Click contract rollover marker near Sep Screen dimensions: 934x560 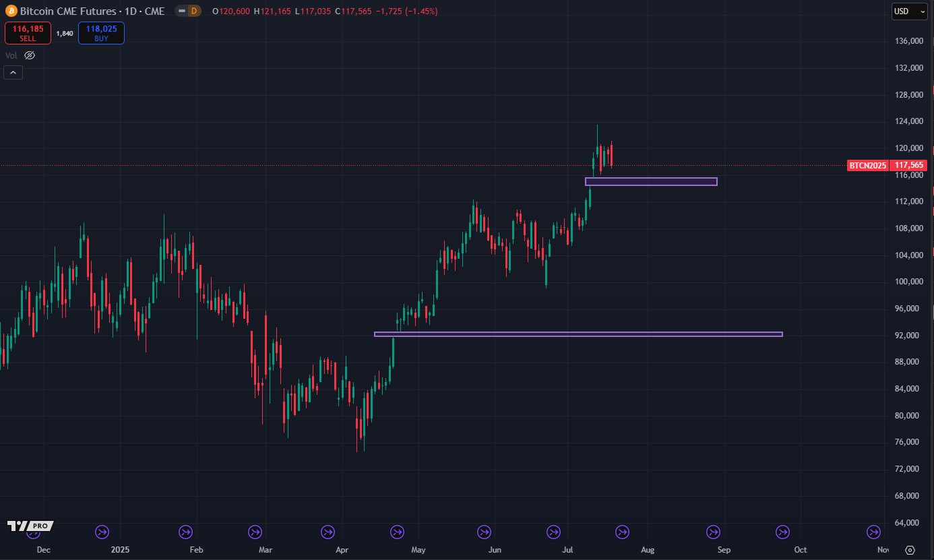click(712, 532)
